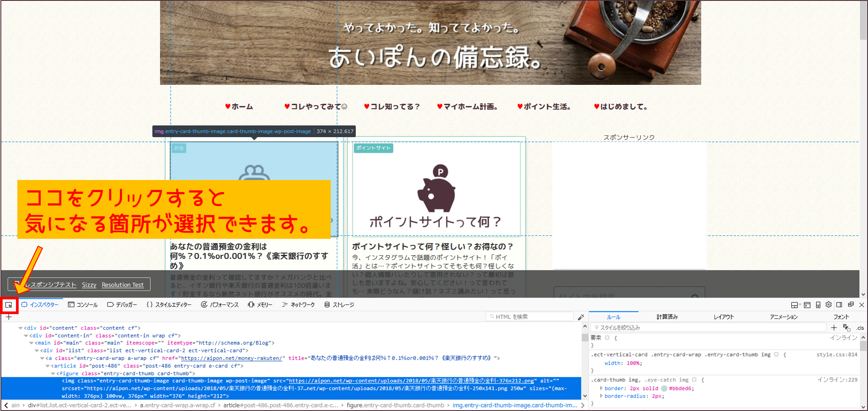Image resolution: width=868 pixels, height=411 pixels.
Task: Click breadcrumb right scroll arrow
Action: click(583, 405)
